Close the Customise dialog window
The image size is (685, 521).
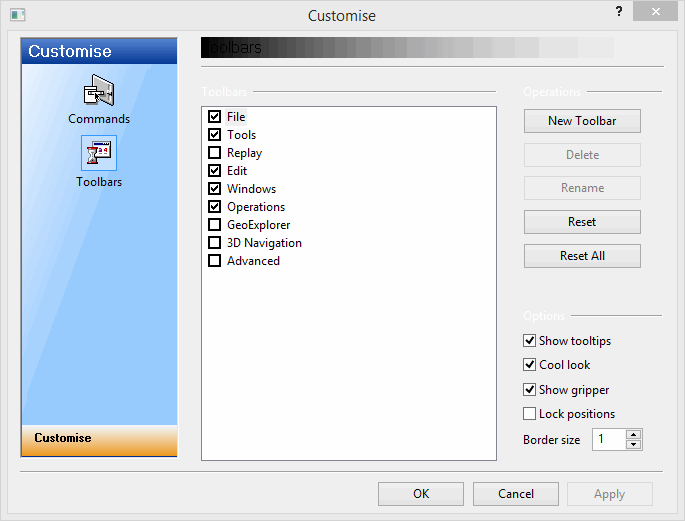(x=655, y=12)
